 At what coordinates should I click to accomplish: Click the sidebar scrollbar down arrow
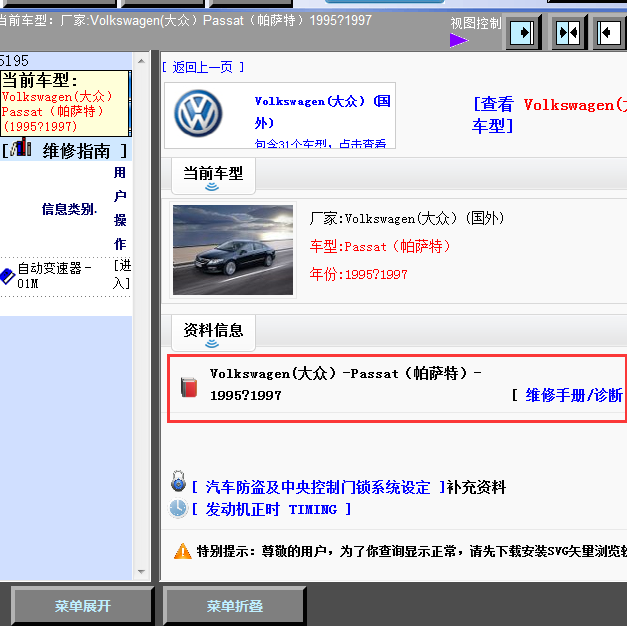pyautogui.click(x=141, y=572)
